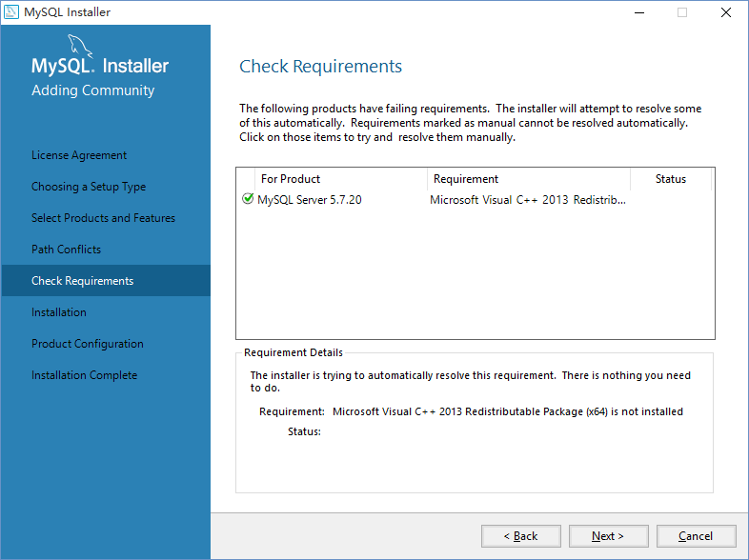This screenshot has width=749, height=560.
Task: Close the MySQL Installer window
Action: 726,12
